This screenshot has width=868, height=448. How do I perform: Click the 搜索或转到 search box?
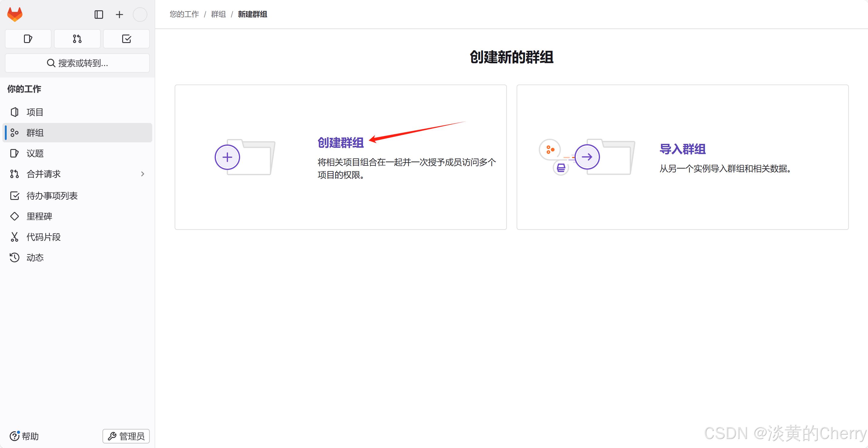pyautogui.click(x=77, y=63)
